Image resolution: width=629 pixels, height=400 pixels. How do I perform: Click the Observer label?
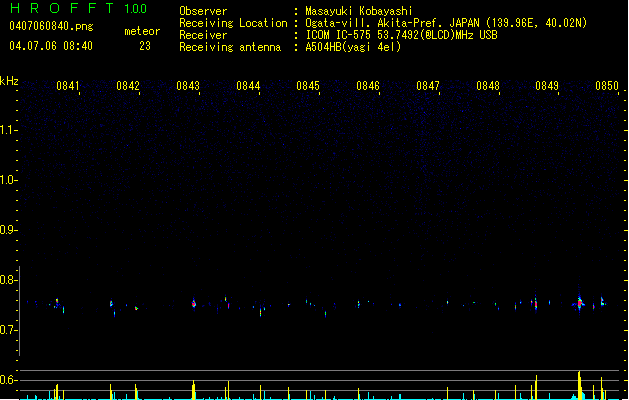point(203,11)
